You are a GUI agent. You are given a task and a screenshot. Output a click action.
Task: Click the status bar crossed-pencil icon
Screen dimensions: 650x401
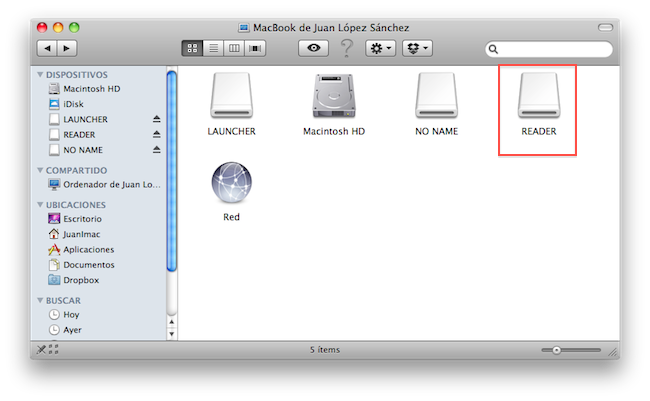click(41, 350)
